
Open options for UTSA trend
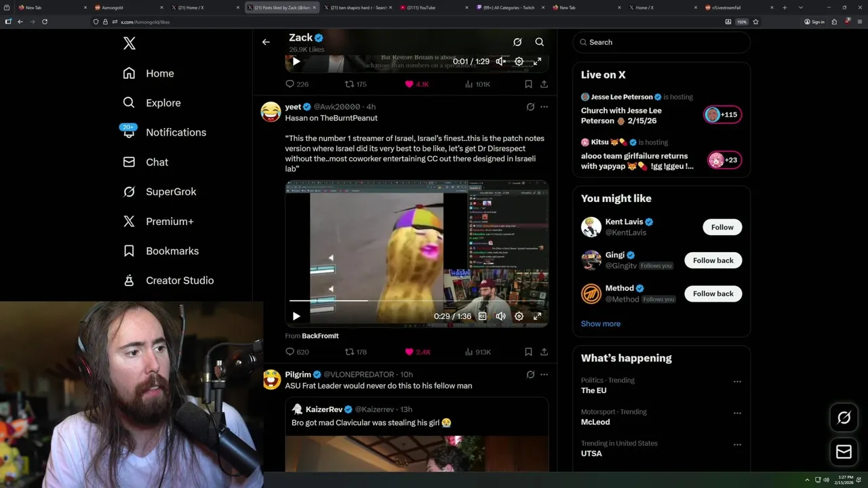[x=737, y=445]
